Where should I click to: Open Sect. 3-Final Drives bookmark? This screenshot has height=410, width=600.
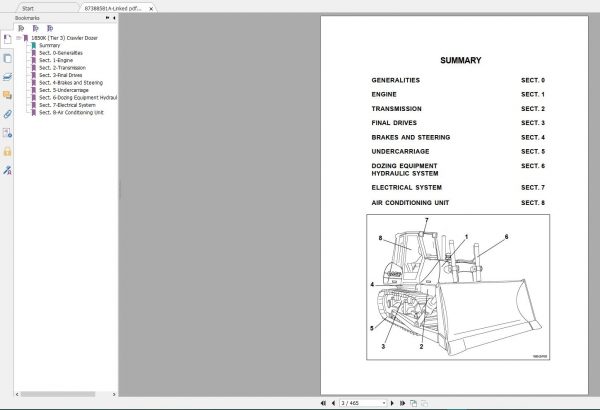60,75
